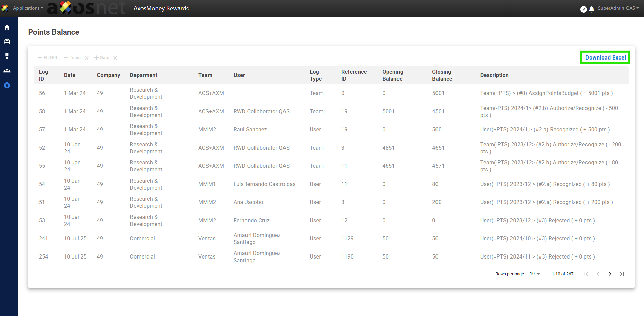Open the help question mark icon
644x316 pixels.
tap(583, 9)
